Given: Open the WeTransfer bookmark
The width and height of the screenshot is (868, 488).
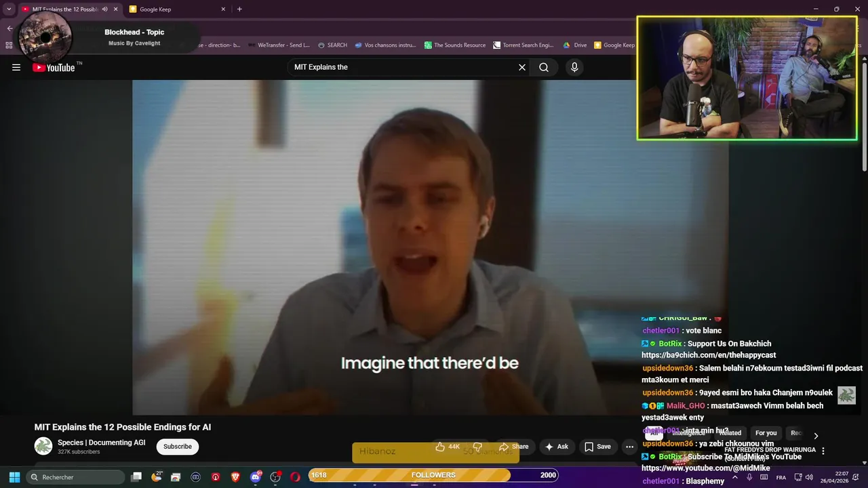Looking at the screenshot, I should point(279,45).
